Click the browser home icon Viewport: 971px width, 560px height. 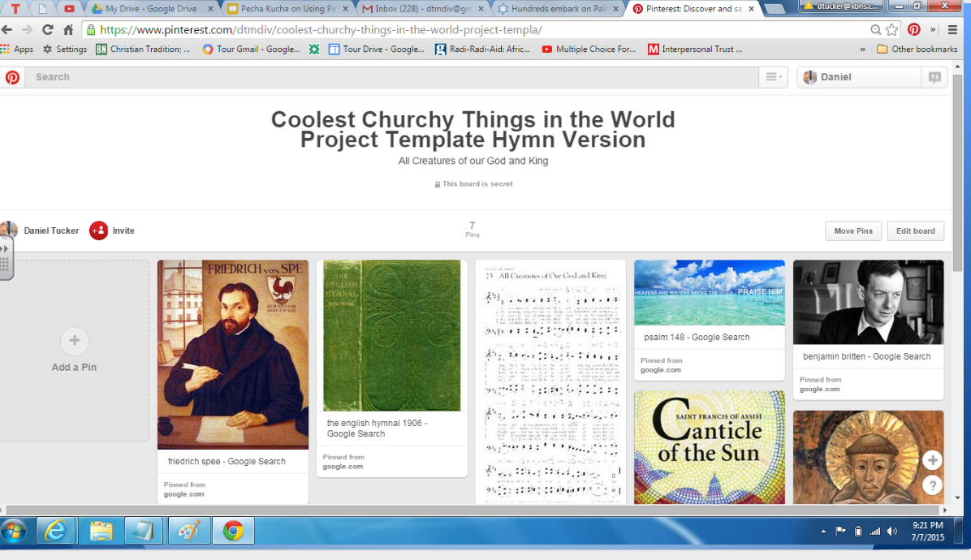point(68,30)
